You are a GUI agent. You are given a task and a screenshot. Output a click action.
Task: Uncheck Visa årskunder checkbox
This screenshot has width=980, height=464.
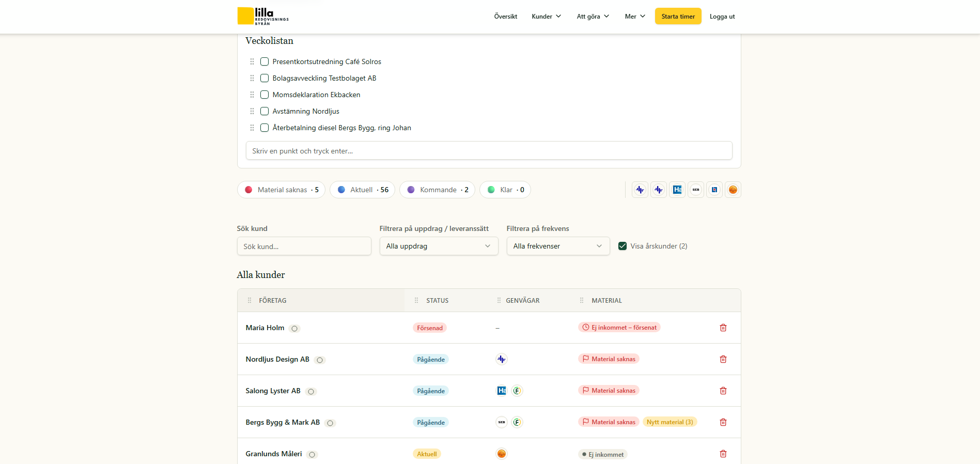pyautogui.click(x=623, y=246)
